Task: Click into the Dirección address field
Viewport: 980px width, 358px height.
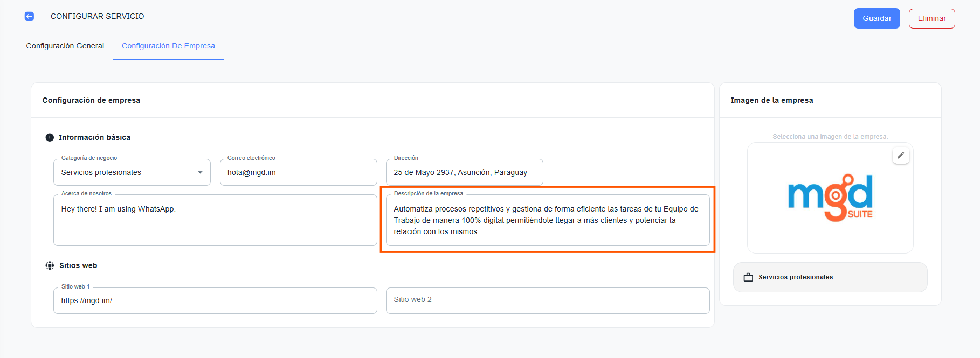Action: [x=464, y=172]
